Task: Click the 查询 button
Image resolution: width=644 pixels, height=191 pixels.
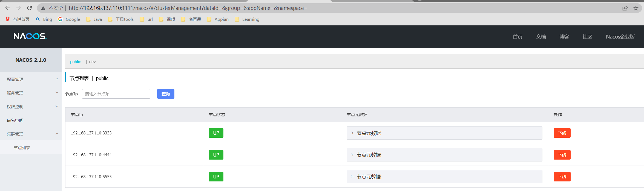Action: click(x=166, y=94)
